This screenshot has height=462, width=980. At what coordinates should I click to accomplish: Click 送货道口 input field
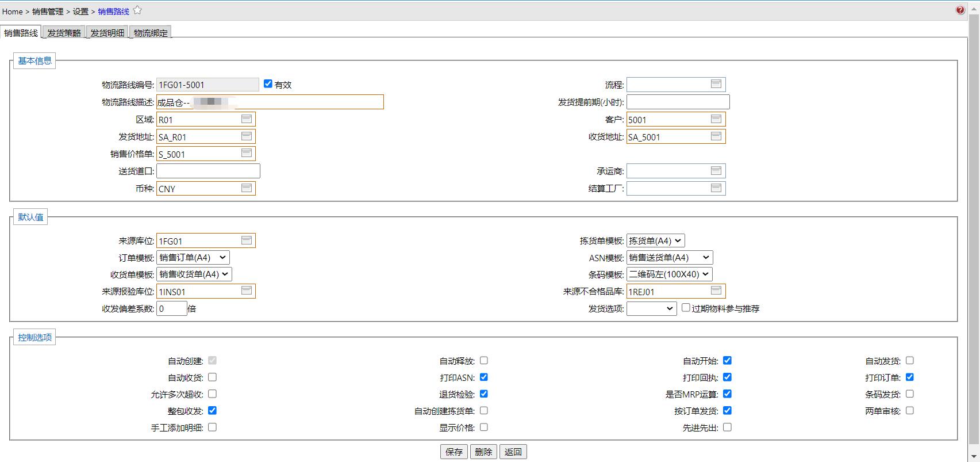point(208,171)
